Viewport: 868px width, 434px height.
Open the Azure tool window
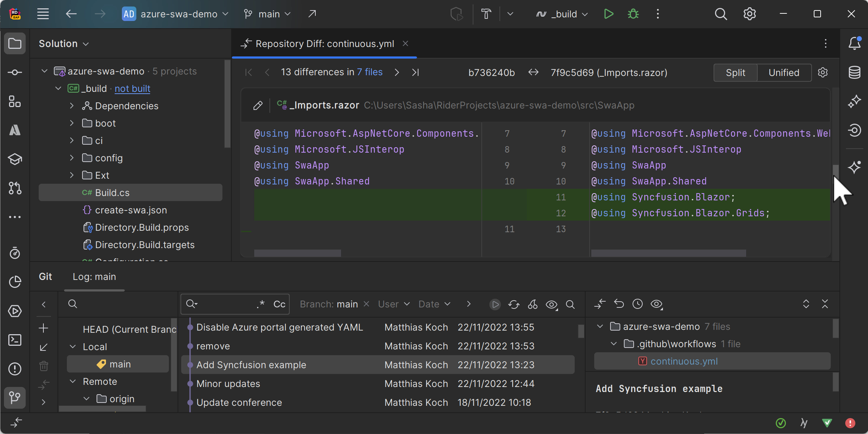[x=15, y=130]
